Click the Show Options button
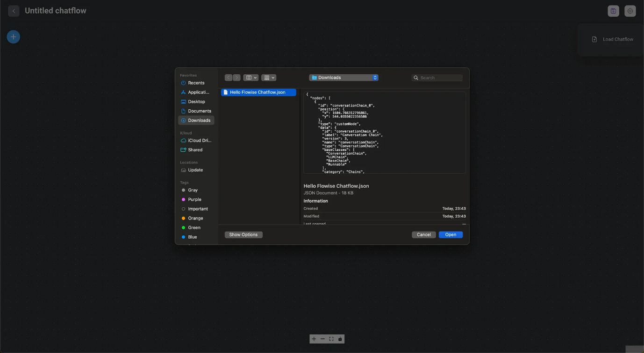644x353 pixels. click(x=243, y=235)
